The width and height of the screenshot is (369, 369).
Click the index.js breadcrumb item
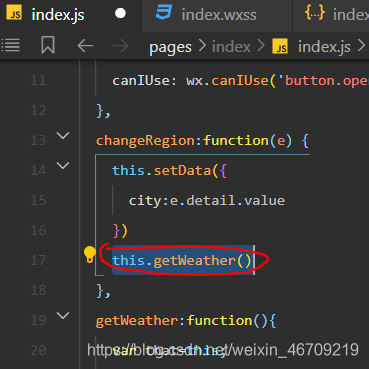[324, 47]
